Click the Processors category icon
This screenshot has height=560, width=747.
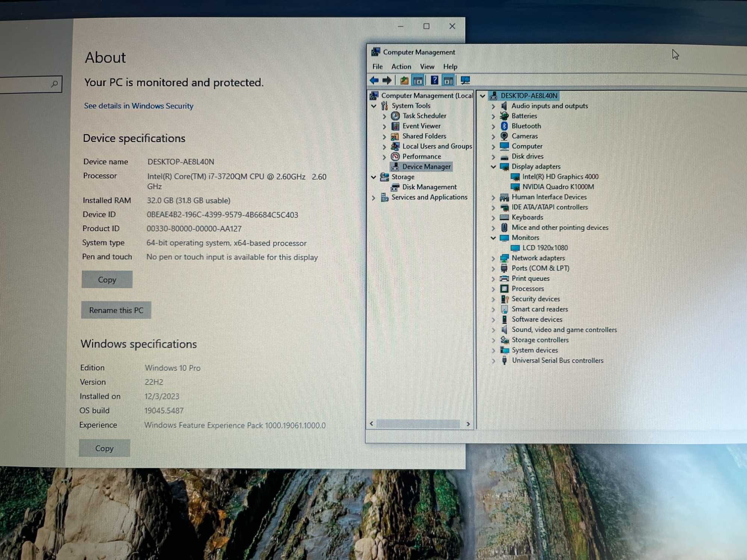(504, 289)
